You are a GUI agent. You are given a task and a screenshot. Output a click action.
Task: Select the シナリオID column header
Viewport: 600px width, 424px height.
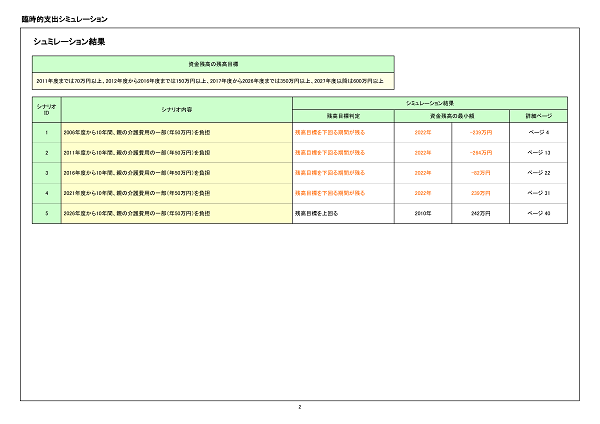(x=46, y=109)
